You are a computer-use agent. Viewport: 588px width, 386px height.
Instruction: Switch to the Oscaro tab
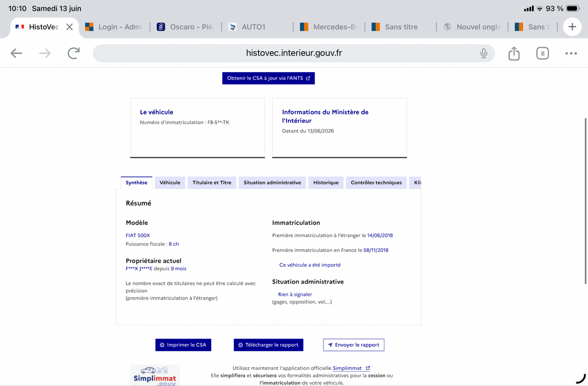click(186, 27)
